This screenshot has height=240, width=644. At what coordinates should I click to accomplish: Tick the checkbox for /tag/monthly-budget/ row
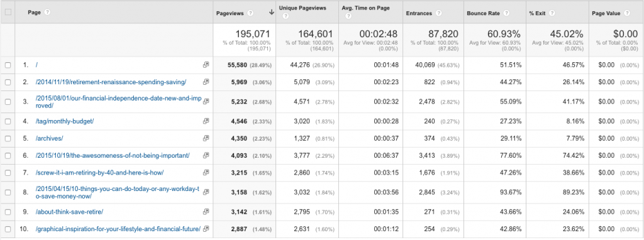8,121
